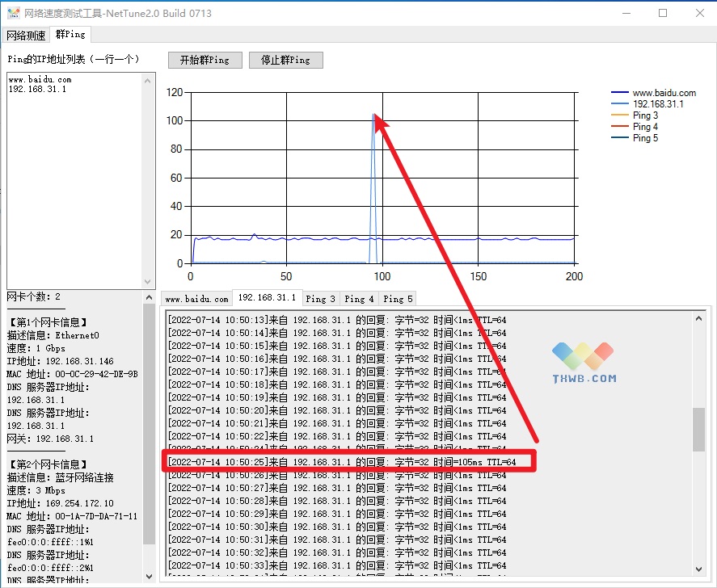The image size is (717, 588).
Task: Click the NetTune icon in the title bar
Action: click(x=13, y=12)
